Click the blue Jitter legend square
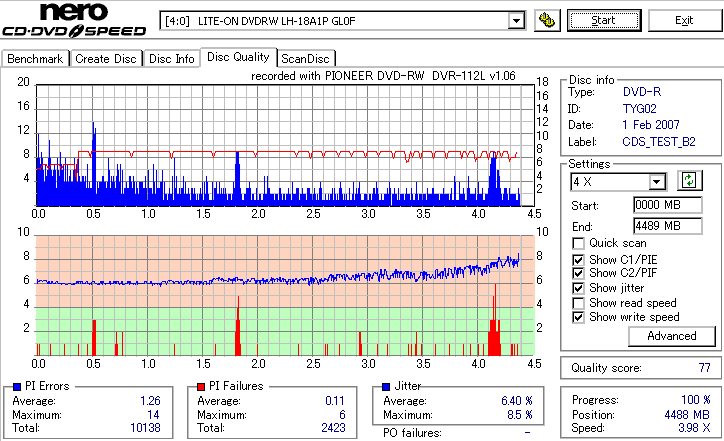Viewport: 724px width, 441px height. [x=386, y=387]
